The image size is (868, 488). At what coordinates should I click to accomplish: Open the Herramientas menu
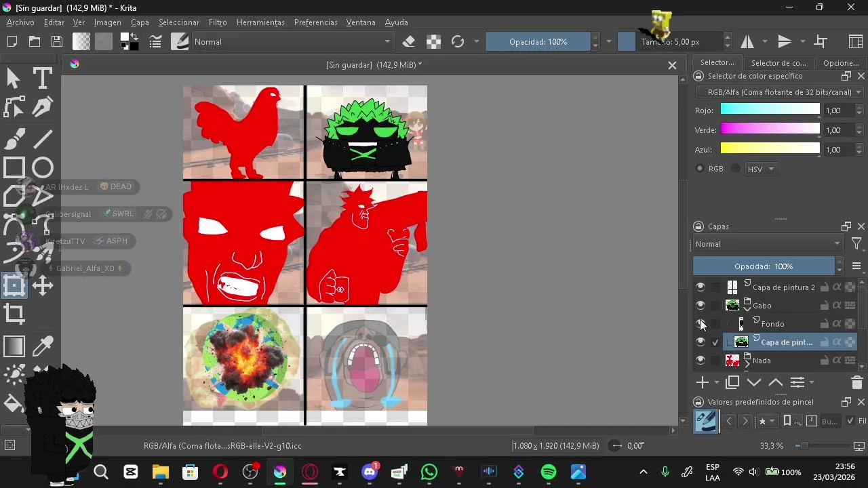click(260, 22)
